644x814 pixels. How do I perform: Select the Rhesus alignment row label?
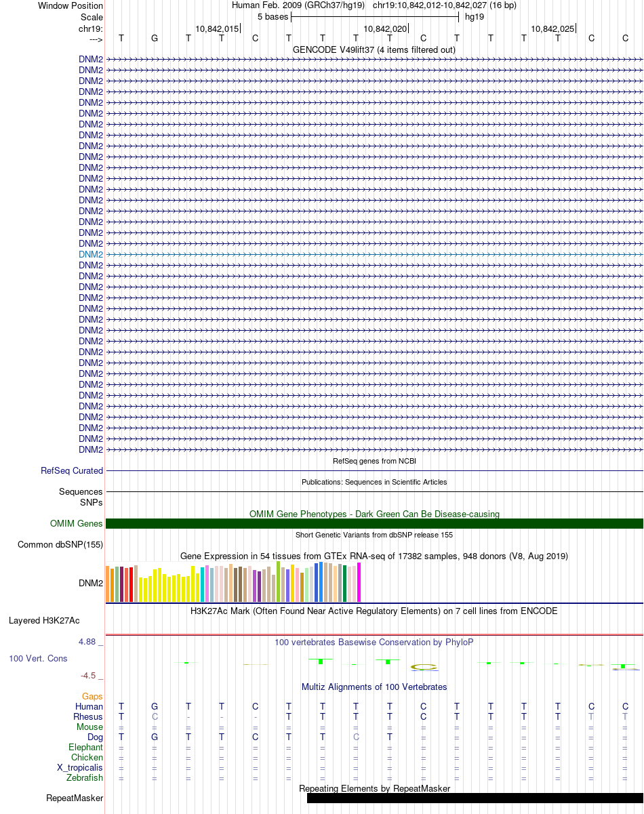point(88,716)
